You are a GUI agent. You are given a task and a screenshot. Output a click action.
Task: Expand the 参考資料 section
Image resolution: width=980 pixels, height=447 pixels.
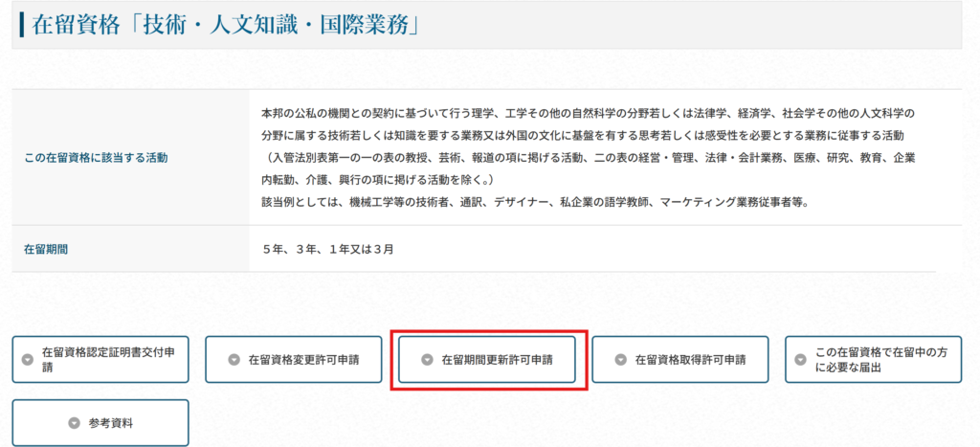point(100,423)
